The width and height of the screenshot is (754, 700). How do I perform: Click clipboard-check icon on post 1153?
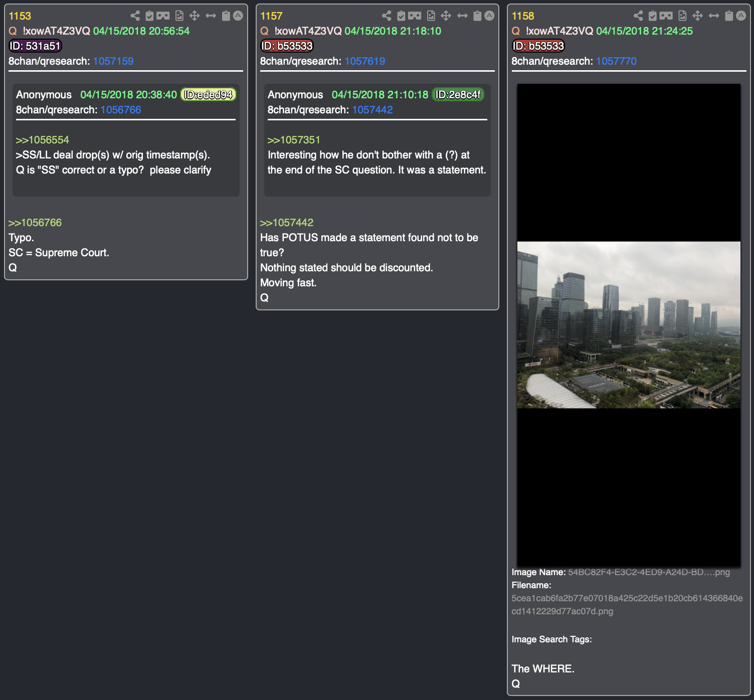[149, 16]
